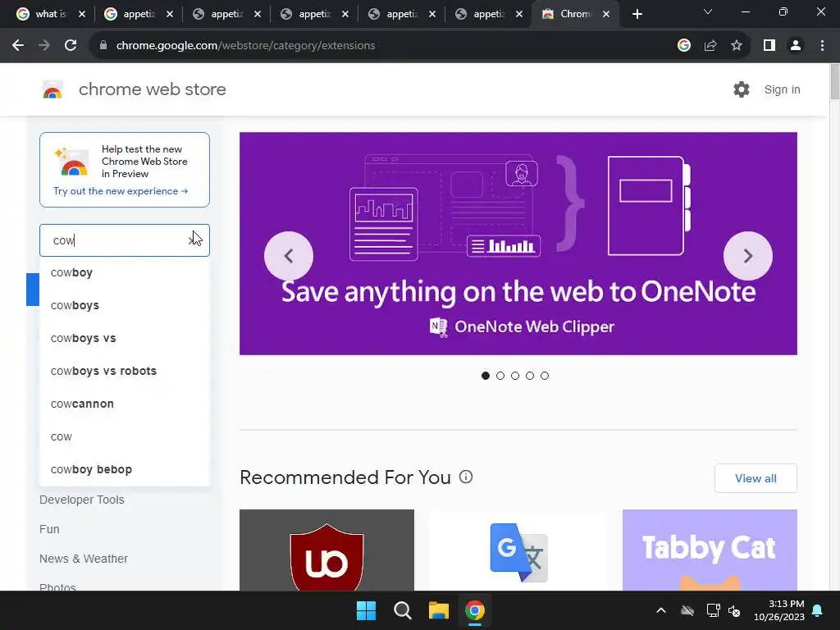The image size is (840, 630).
Task: Open News & Weather category
Action: [x=84, y=558]
